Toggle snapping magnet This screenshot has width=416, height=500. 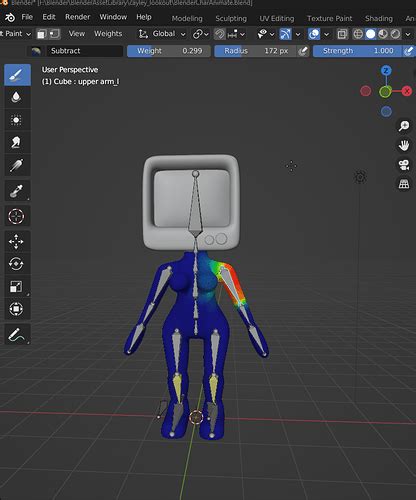pos(220,34)
